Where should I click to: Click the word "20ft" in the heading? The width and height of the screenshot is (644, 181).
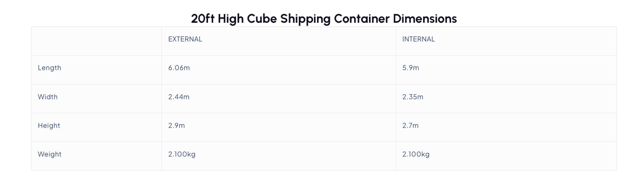[203, 19]
